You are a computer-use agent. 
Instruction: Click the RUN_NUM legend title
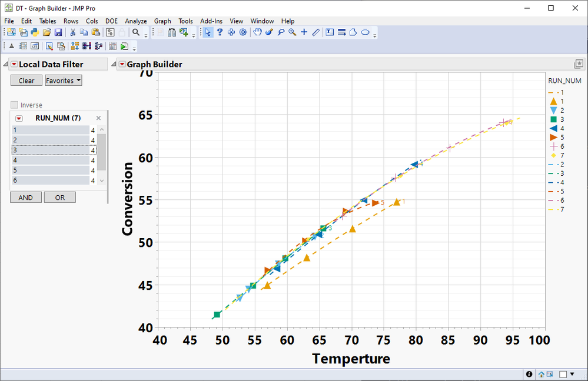pos(564,81)
